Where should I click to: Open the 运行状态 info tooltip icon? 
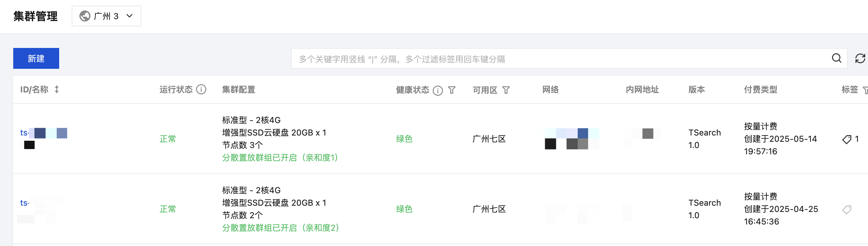[x=201, y=90]
